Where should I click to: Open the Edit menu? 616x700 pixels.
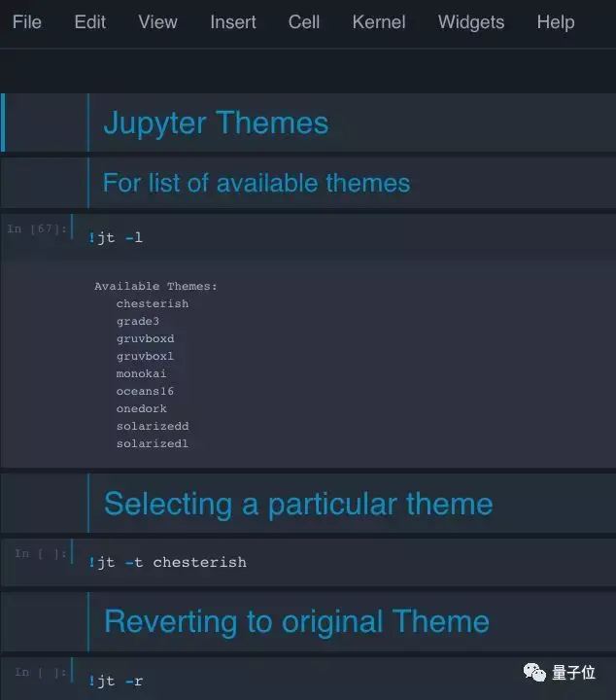[x=89, y=21]
